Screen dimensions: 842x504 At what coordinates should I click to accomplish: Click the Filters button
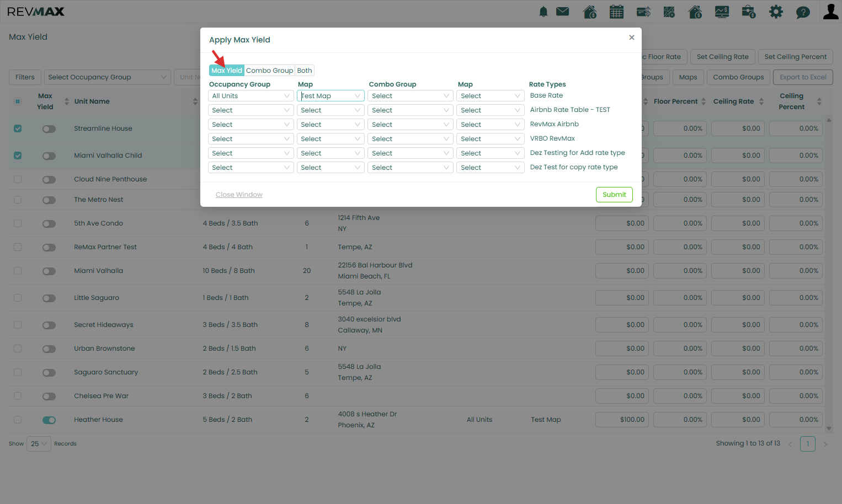click(25, 77)
